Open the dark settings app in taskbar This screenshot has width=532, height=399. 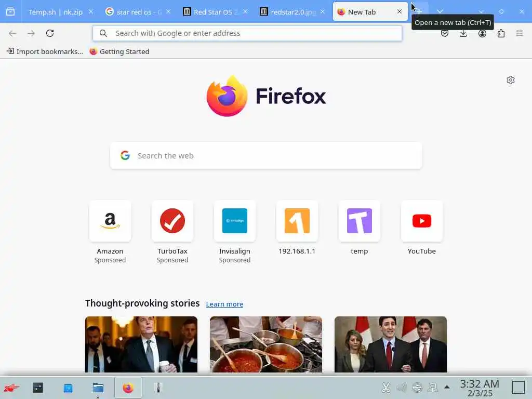point(37,388)
